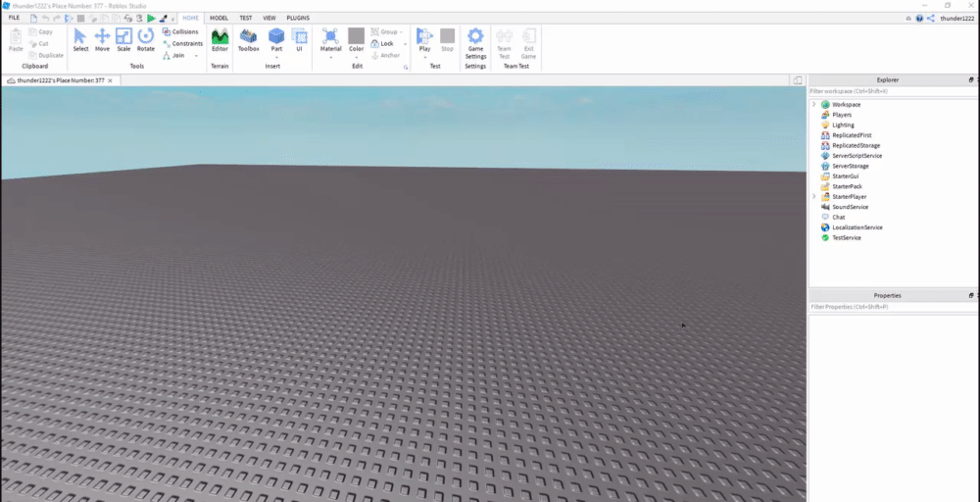980x502 pixels.
Task: Toggle Anchor on selected parts
Action: [385, 56]
